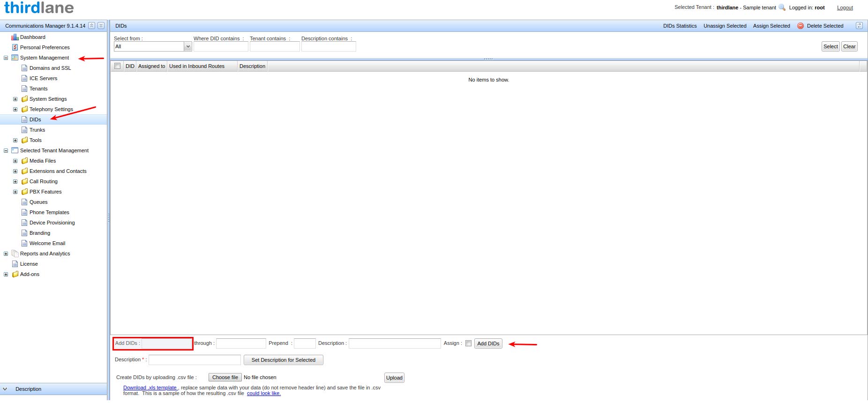Click the Reports and Analytics icon
The width and height of the screenshot is (868, 403).
click(x=15, y=254)
